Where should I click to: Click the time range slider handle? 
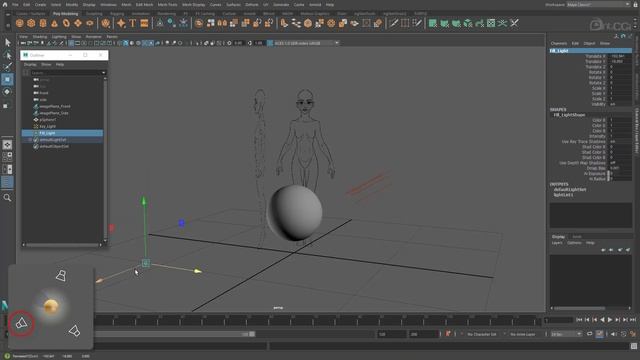click(252, 334)
